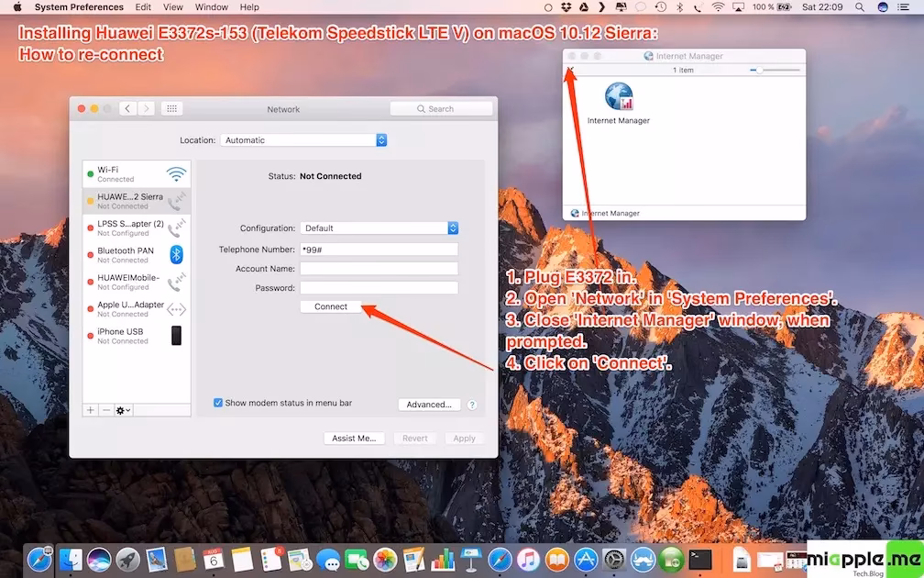
Task: Open Wi-Fi status menu
Action: click(718, 7)
